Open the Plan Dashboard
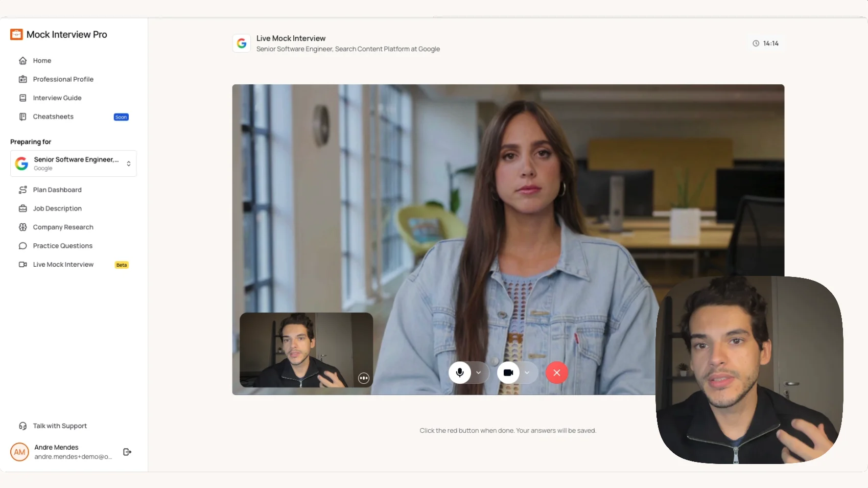868x488 pixels. [57, 190]
